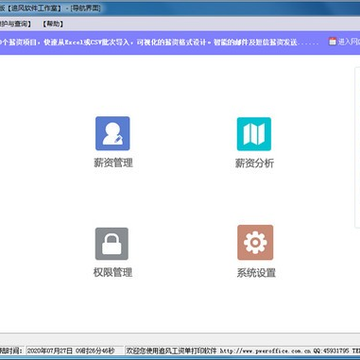Click the QQ:45931795 status bar entry
Screen dimensions: 360x360
[331, 351]
